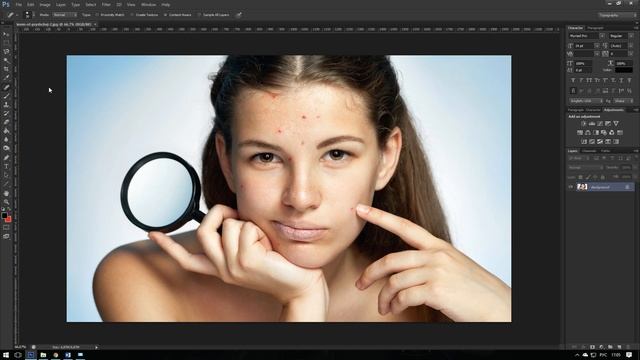The width and height of the screenshot is (640, 360).
Task: Toggle the Sample All Layers checkbox
Action: (213, 15)
